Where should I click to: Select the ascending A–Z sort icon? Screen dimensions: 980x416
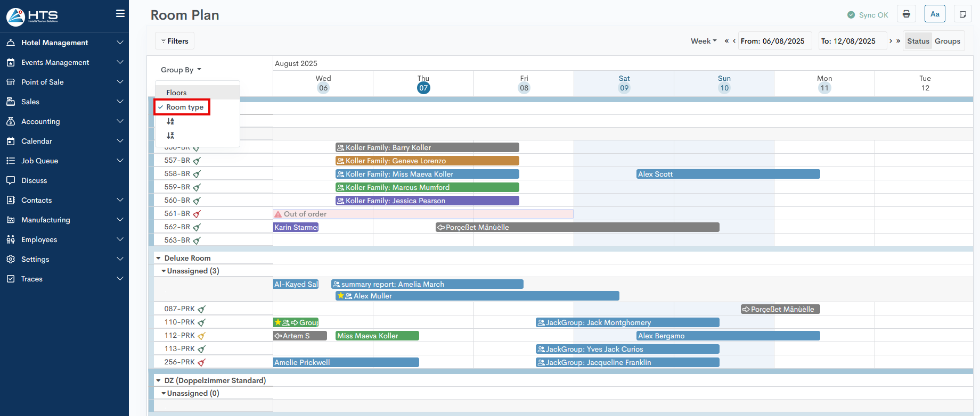[170, 121]
